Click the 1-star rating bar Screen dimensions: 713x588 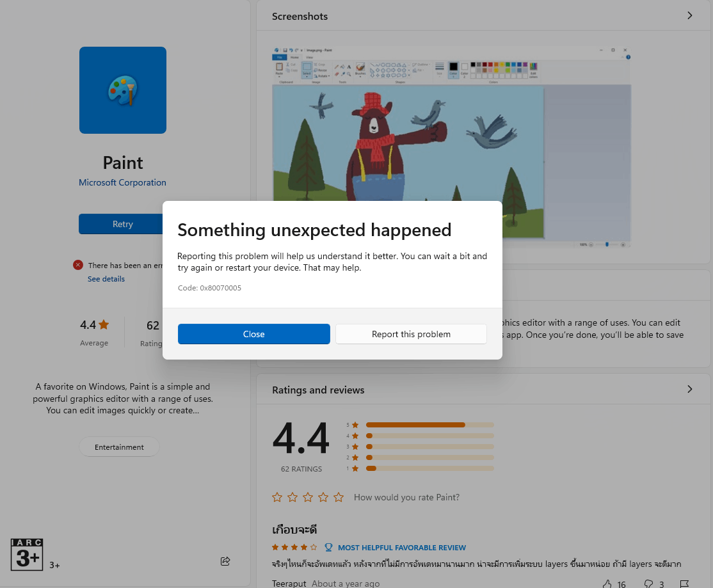coord(429,468)
